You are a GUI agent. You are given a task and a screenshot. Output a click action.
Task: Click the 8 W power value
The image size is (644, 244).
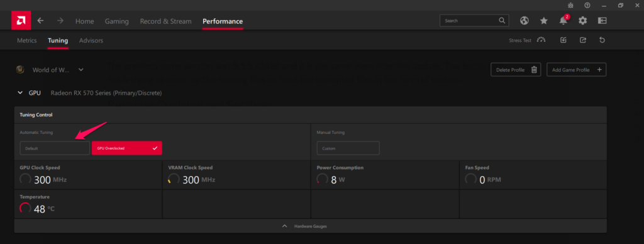click(338, 180)
